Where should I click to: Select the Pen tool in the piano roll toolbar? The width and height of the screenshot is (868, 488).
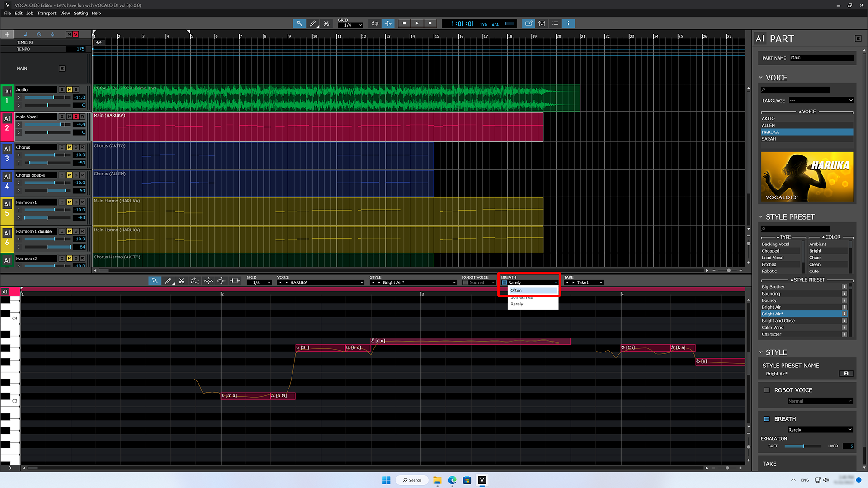[x=168, y=281]
